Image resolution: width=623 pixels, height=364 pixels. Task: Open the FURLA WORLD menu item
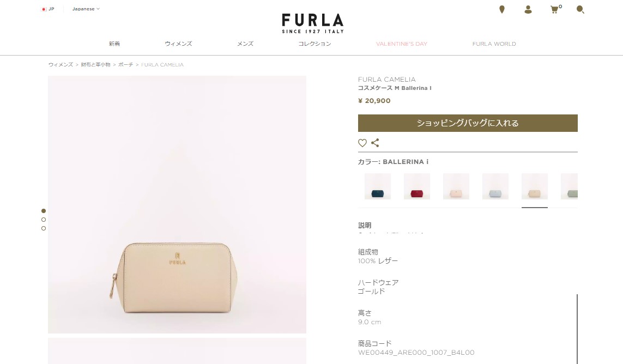(494, 44)
